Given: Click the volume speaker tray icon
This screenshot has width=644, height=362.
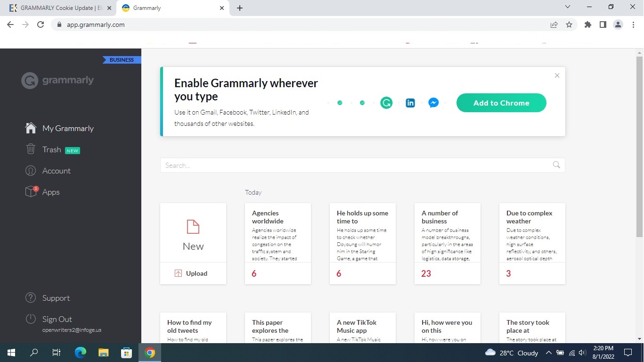Looking at the screenshot, I should pyautogui.click(x=583, y=353).
